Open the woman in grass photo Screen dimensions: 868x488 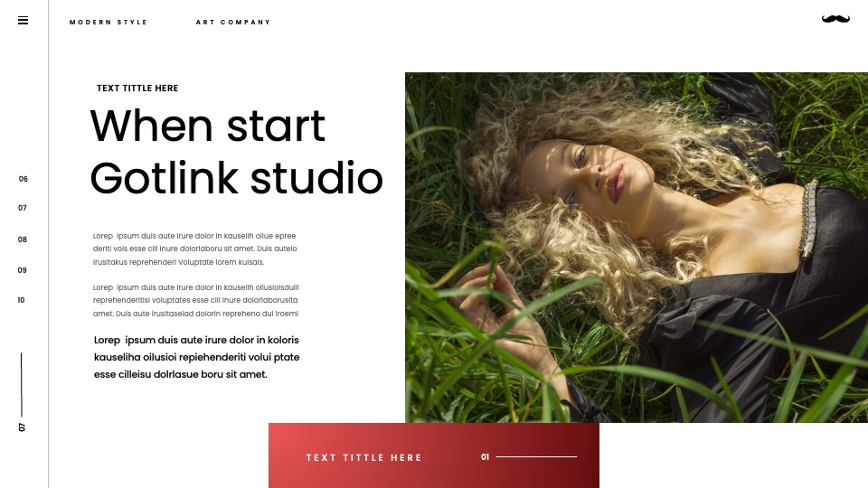pyautogui.click(x=637, y=248)
